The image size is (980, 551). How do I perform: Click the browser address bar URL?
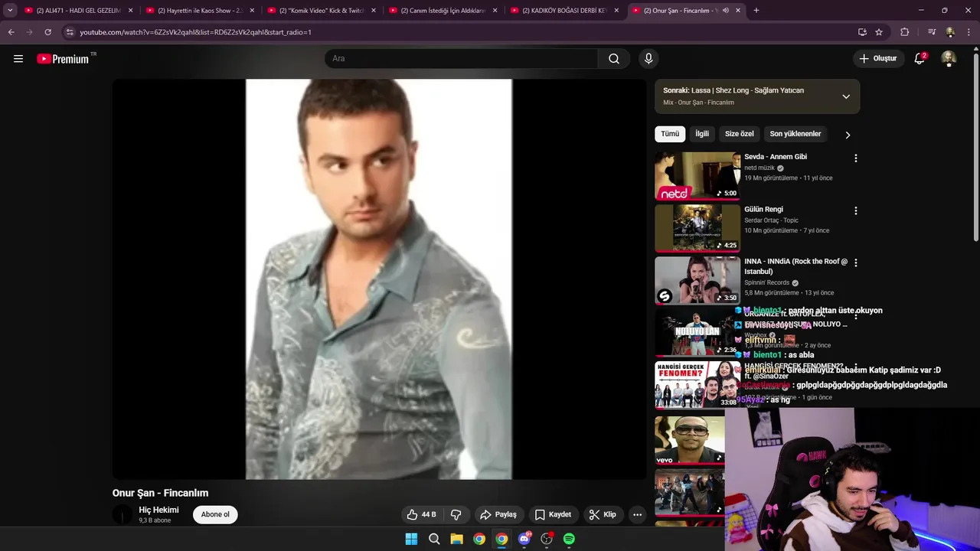195,32
